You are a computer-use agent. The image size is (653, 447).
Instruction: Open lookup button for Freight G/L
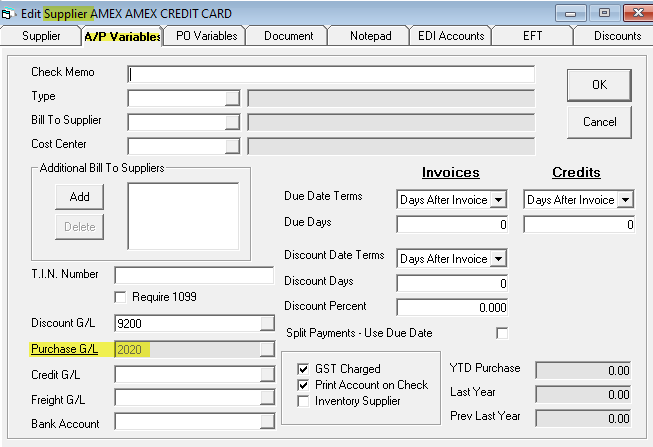point(267,399)
